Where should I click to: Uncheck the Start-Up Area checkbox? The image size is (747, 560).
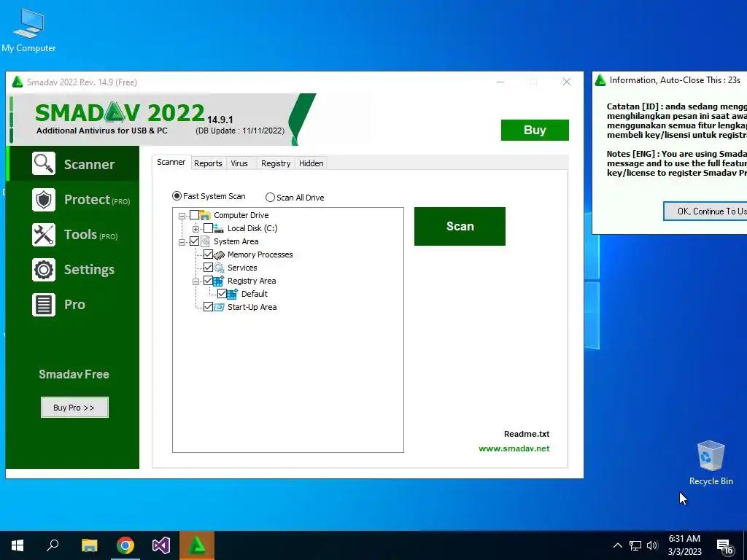tap(208, 307)
